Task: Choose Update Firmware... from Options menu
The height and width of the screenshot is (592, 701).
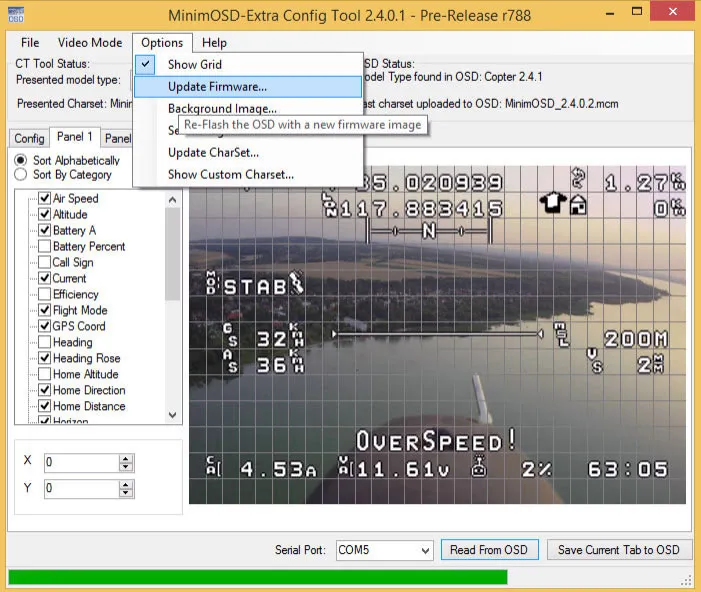Action: click(x=217, y=87)
